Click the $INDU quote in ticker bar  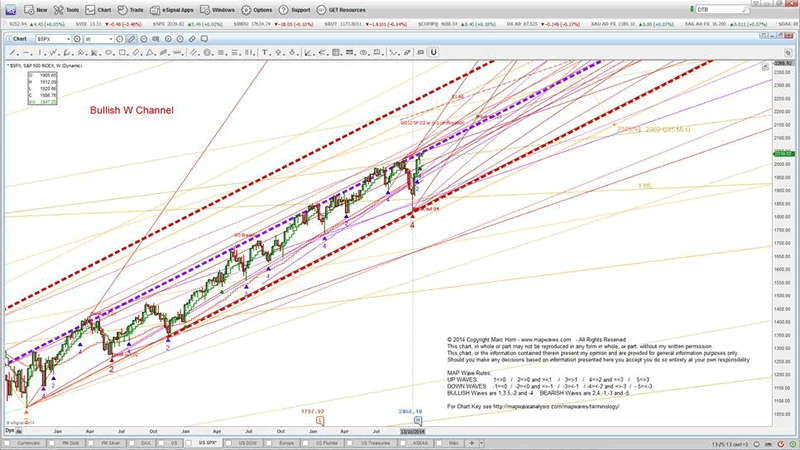(x=273, y=24)
